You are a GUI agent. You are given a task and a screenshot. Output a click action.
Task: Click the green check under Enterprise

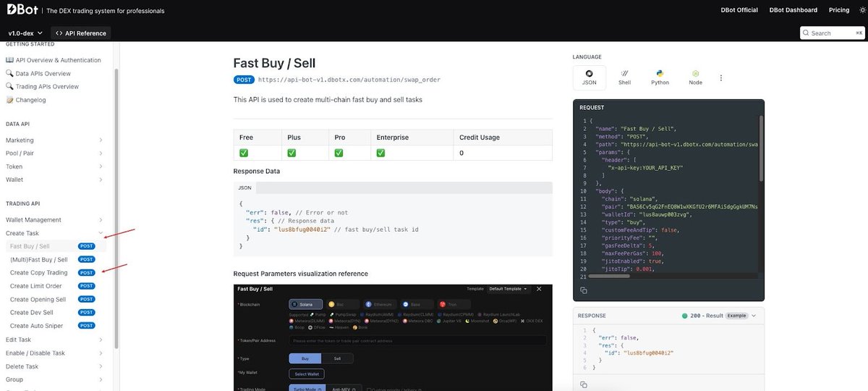click(x=381, y=153)
